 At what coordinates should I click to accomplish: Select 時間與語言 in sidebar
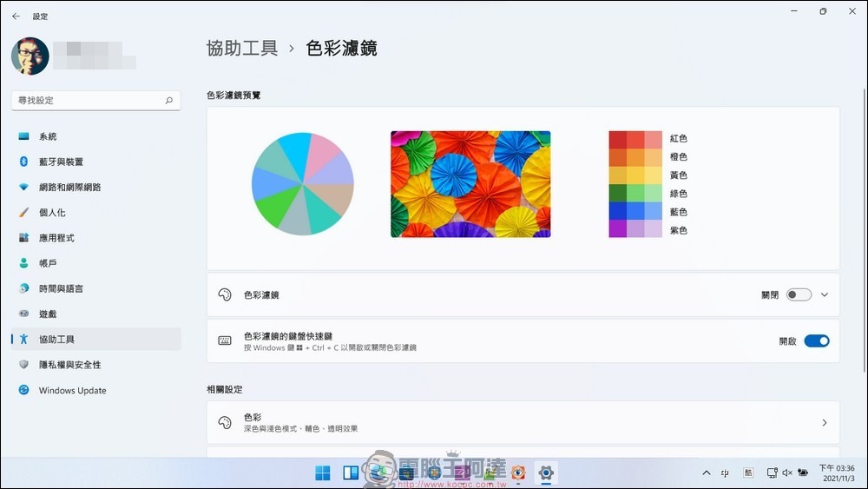[61, 288]
